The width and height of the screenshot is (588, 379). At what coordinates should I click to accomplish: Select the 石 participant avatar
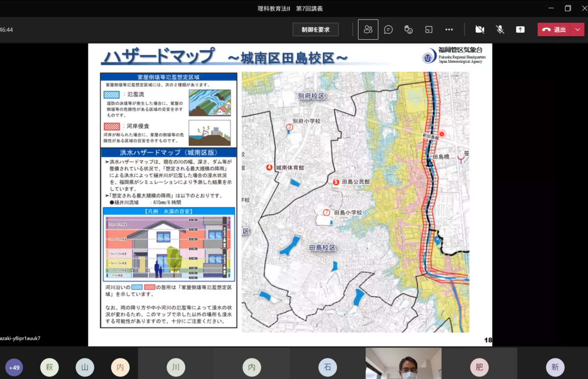point(327,367)
